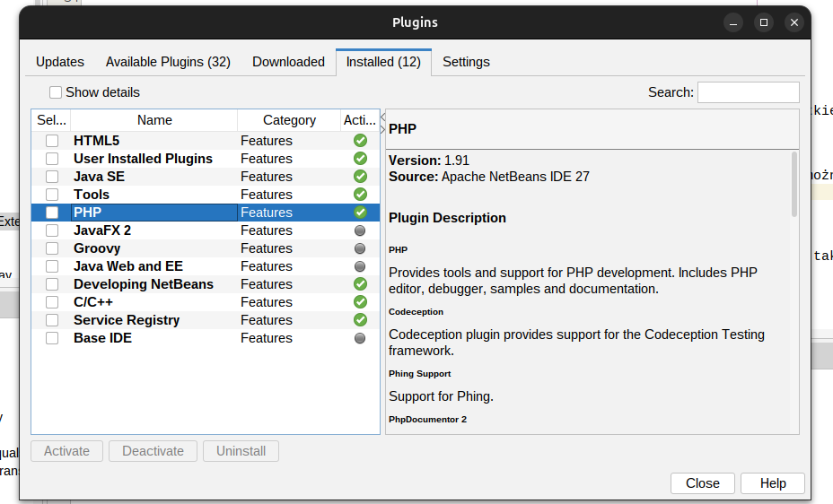Image resolution: width=833 pixels, height=504 pixels.
Task: Tick the checkbox next to Java Web and EE
Action: 52,266
